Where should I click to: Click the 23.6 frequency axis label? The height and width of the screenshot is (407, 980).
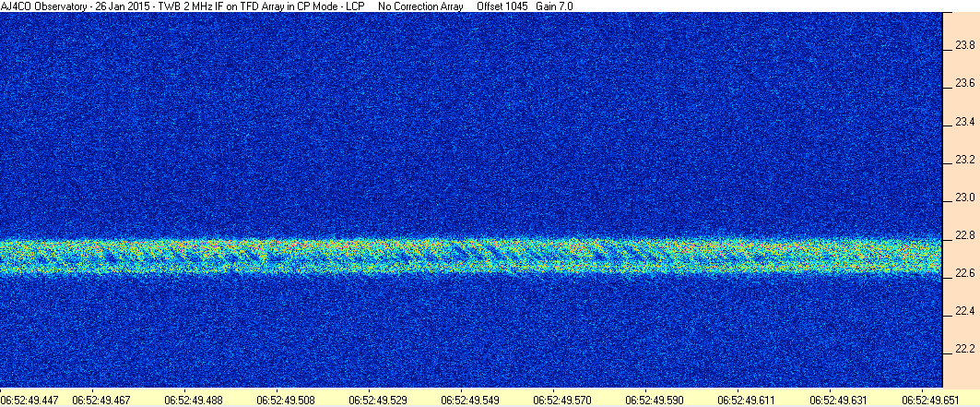click(x=965, y=83)
